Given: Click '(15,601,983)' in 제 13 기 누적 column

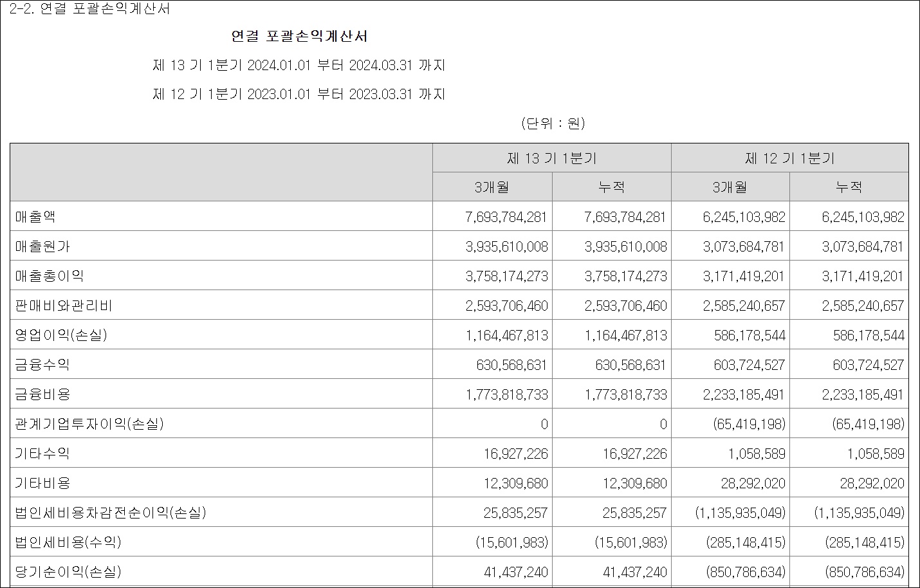Looking at the screenshot, I should (631, 543).
